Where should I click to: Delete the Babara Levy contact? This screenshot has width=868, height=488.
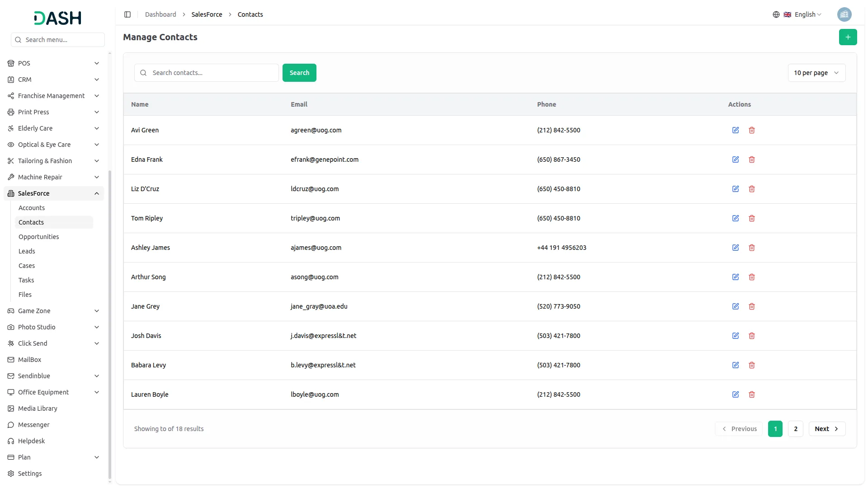752,365
